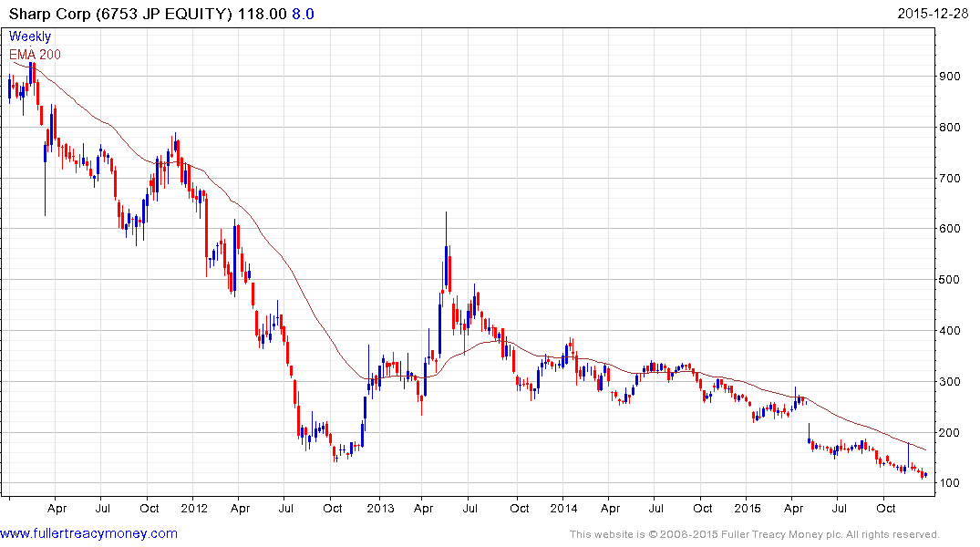980x547 pixels.
Task: Click the 2012 year label on time axis
Action: click(194, 508)
